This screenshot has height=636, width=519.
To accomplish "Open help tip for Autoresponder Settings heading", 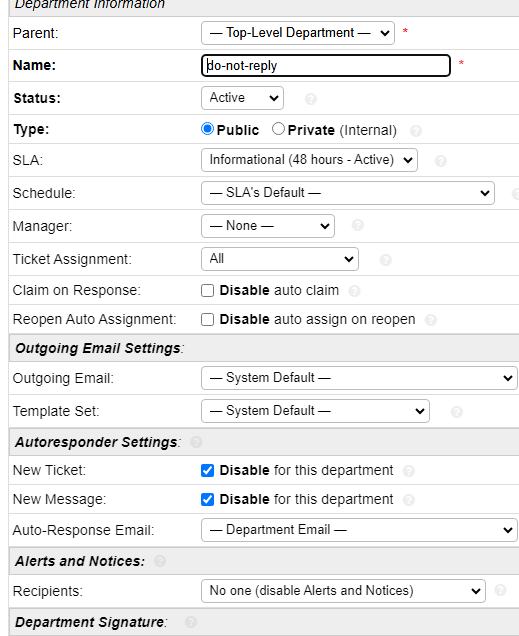I will tap(196, 442).
